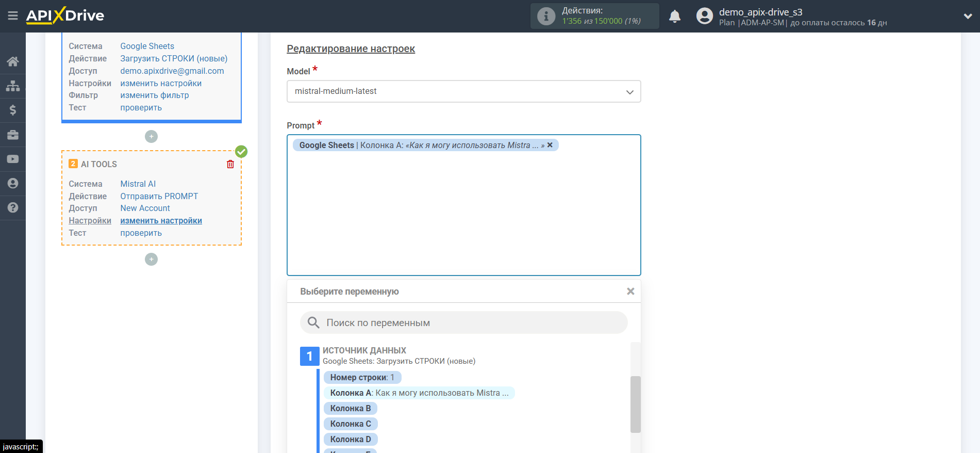Open the connections sitemap sidebar icon

[x=13, y=86]
